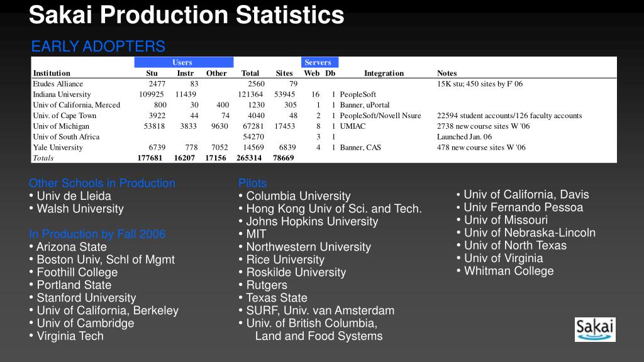Click the total users value "265314"
Viewport: 644px width, 362px height.
(249, 158)
